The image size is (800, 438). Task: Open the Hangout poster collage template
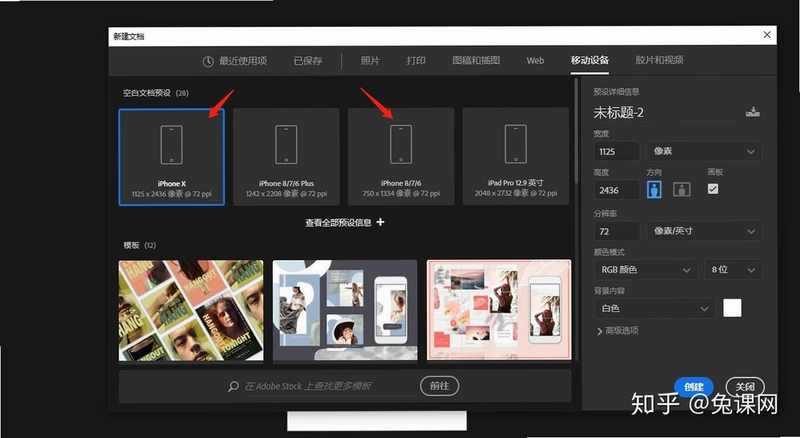[x=191, y=310]
